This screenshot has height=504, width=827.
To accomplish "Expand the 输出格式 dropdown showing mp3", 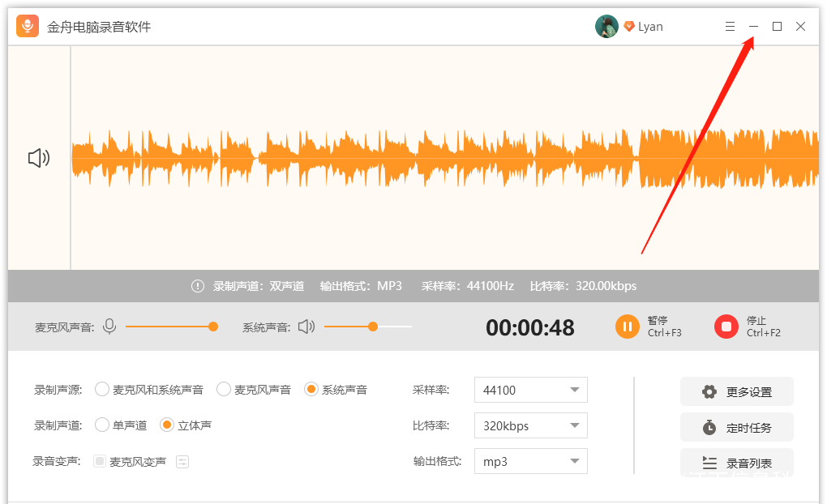I will pos(530,462).
